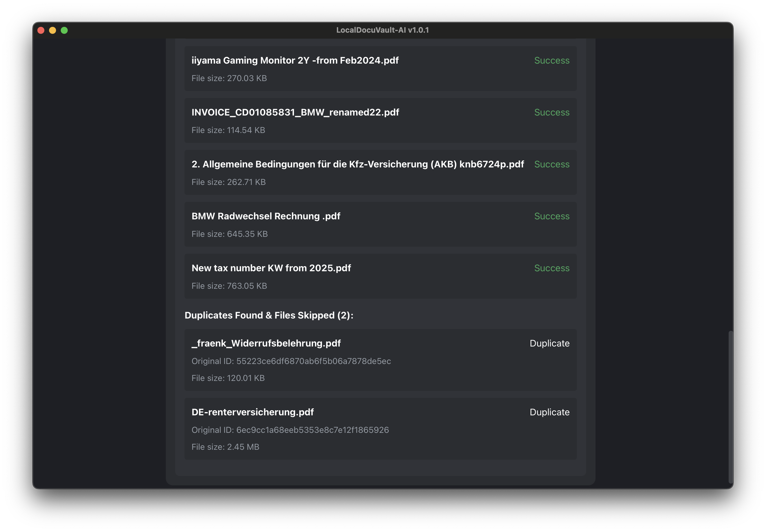Maximize the window with green button
This screenshot has height=532, width=766.
(x=65, y=30)
